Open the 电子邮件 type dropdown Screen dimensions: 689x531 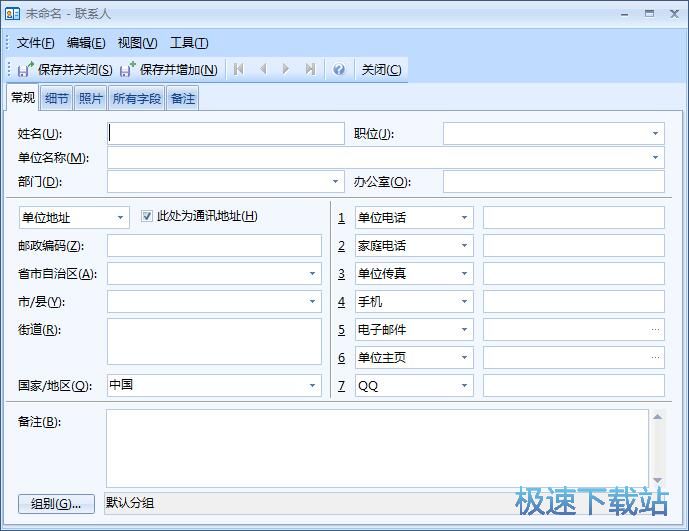click(x=464, y=330)
